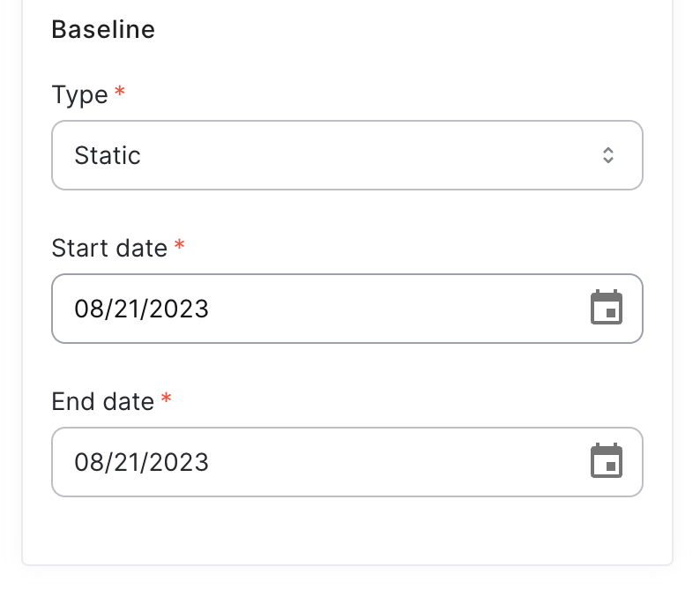Click the required asterisk beside End date
Viewport: 700px width, 589px height.
click(166, 398)
